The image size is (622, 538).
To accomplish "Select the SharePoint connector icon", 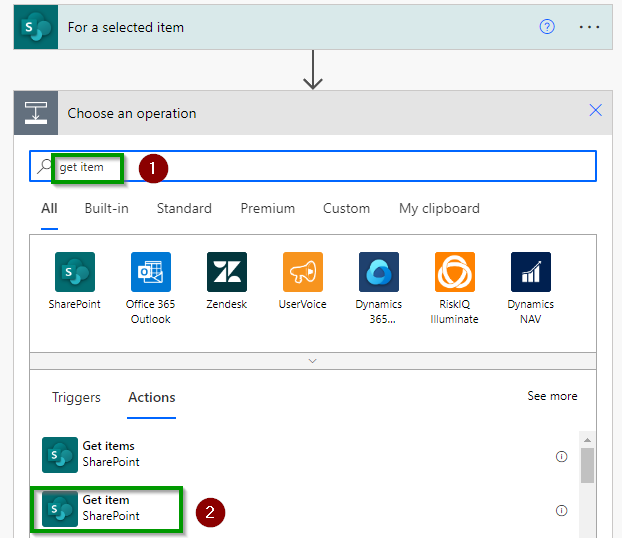I will pos(75,272).
